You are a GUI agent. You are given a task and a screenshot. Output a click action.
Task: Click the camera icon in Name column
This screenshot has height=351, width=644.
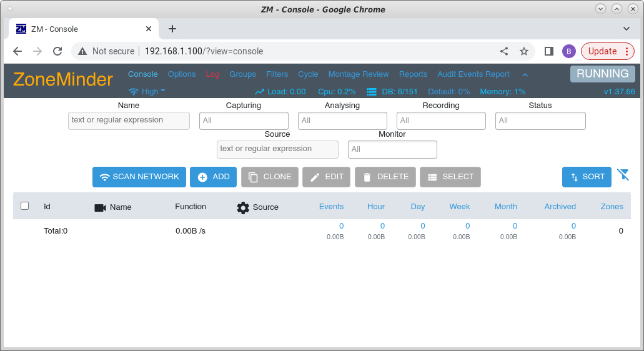pos(100,207)
